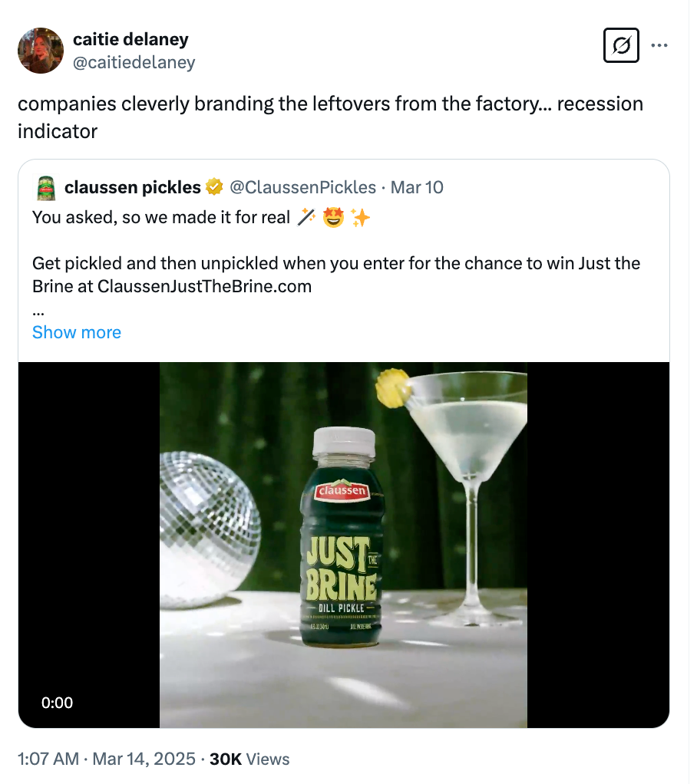697x784 pixels.
Task: Open the 30K Views count
Action: click(x=249, y=759)
